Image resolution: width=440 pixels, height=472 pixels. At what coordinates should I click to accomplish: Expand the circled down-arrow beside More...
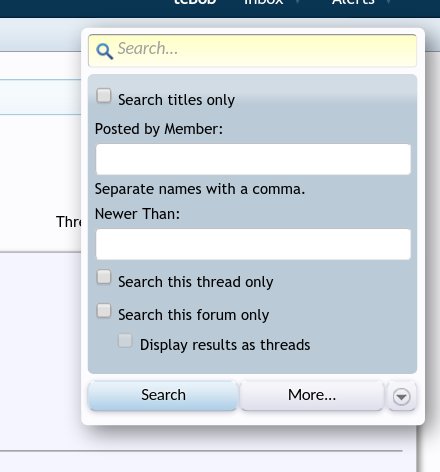point(402,396)
